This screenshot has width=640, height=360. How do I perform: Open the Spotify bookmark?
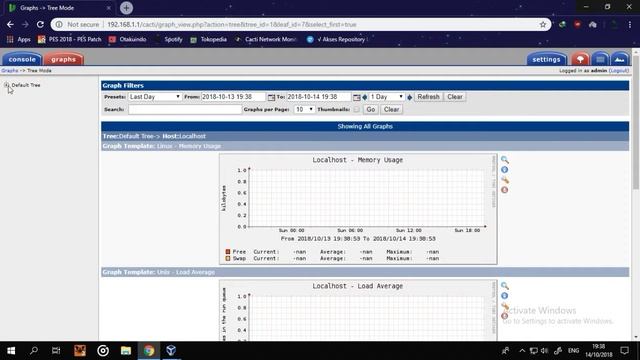pyautogui.click(x=169, y=40)
